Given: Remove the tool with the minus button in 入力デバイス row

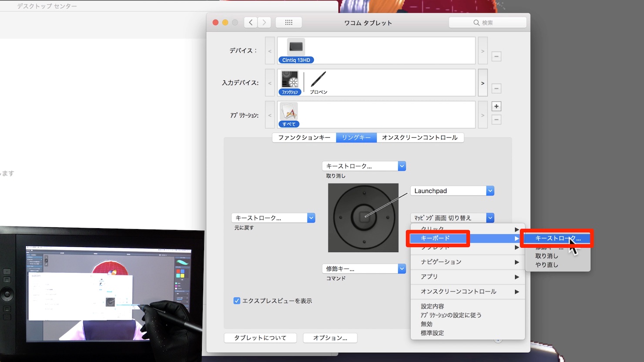Looking at the screenshot, I should click(x=496, y=89).
